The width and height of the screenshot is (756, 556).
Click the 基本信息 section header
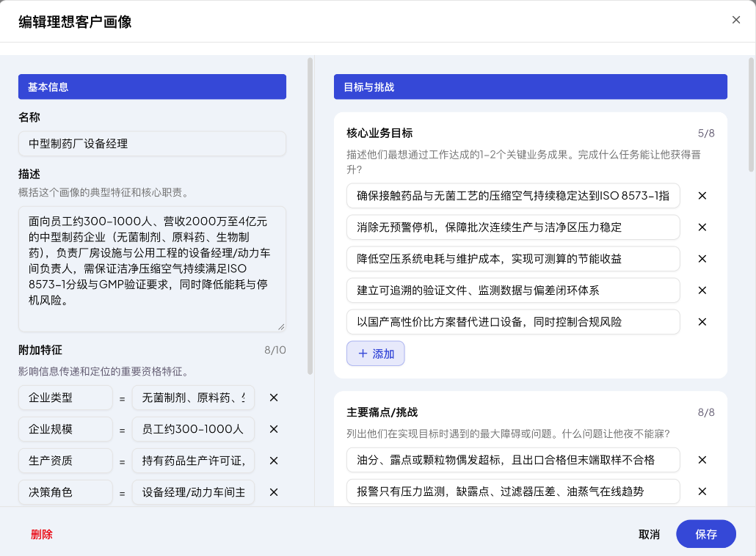[153, 87]
